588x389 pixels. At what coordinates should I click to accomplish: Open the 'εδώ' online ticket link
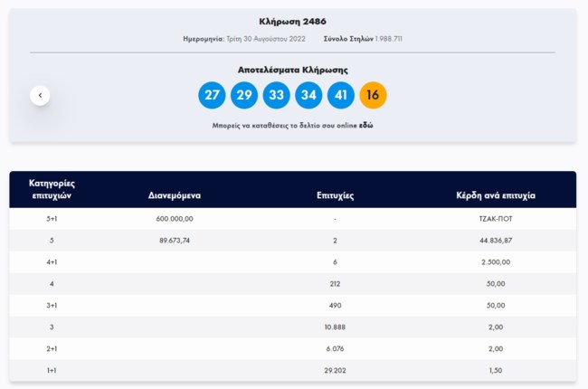[x=366, y=126]
